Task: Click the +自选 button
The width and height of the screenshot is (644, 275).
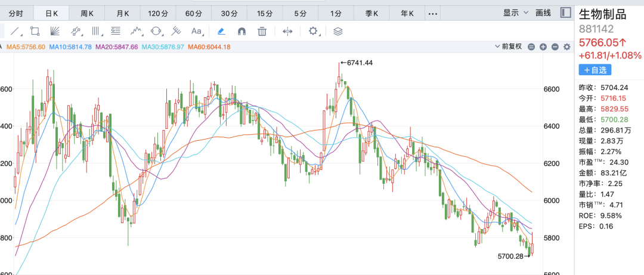Action: [595, 70]
